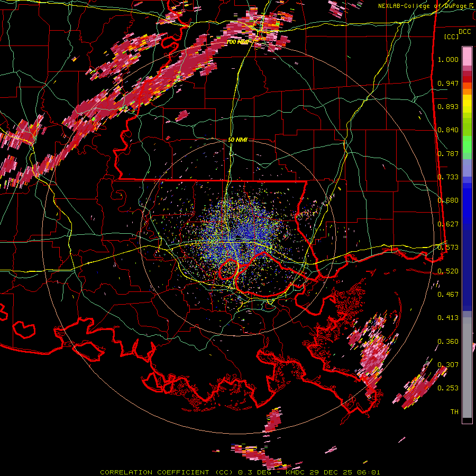
Task: Click the DCC label above the color bar
Action: coord(464,32)
